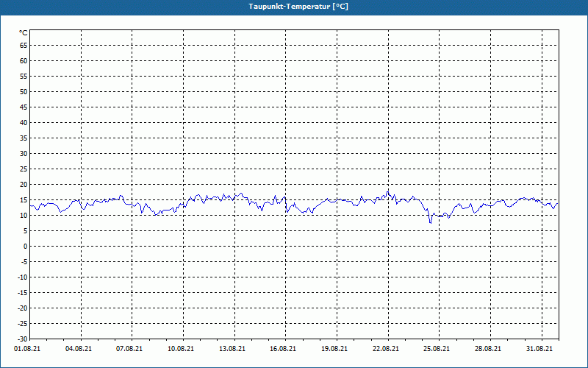Select the 10 y-axis label
The height and width of the screenshot is (368, 588).
pyautogui.click(x=24, y=215)
